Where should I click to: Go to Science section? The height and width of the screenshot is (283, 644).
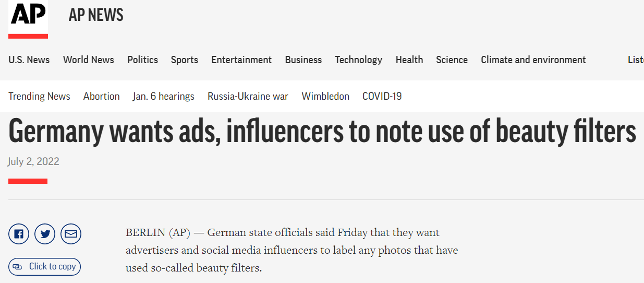pos(452,60)
